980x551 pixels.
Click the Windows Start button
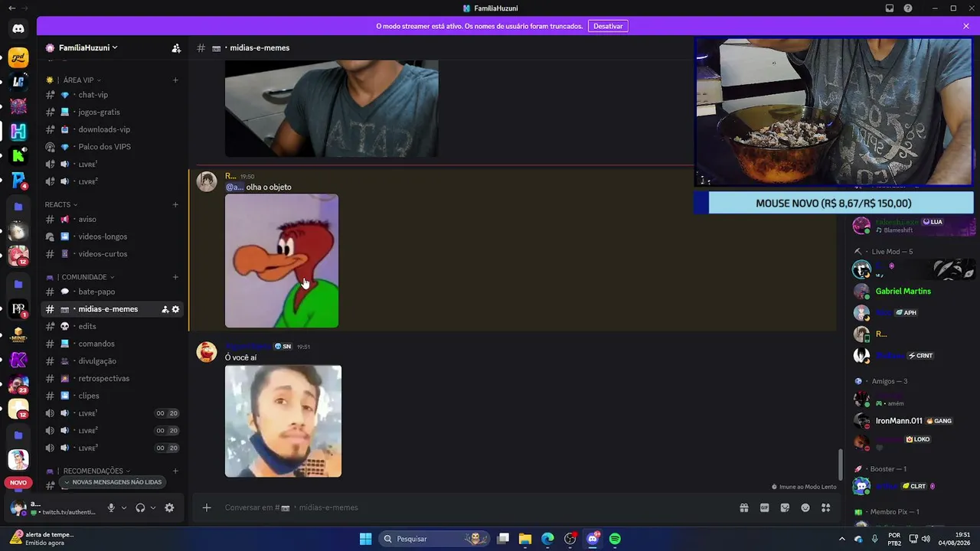[x=366, y=539]
